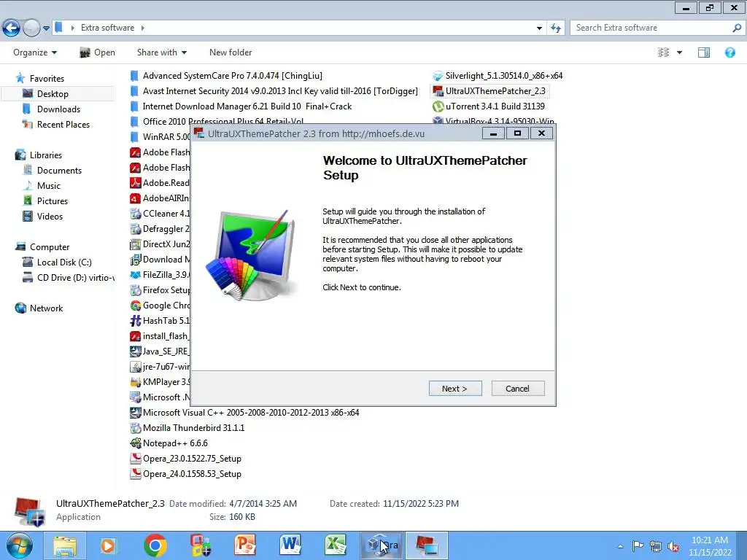Select Libraries in navigation pane

[x=46, y=155]
